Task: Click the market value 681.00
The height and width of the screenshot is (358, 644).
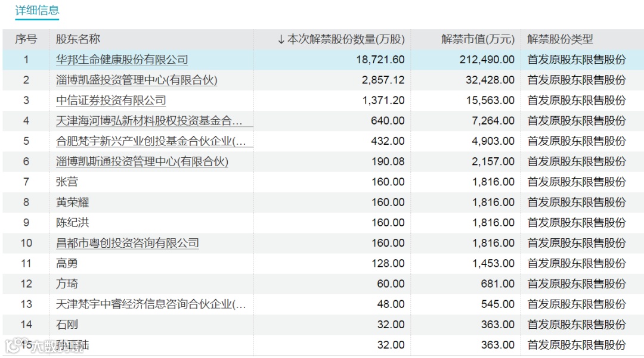Action: (498, 284)
